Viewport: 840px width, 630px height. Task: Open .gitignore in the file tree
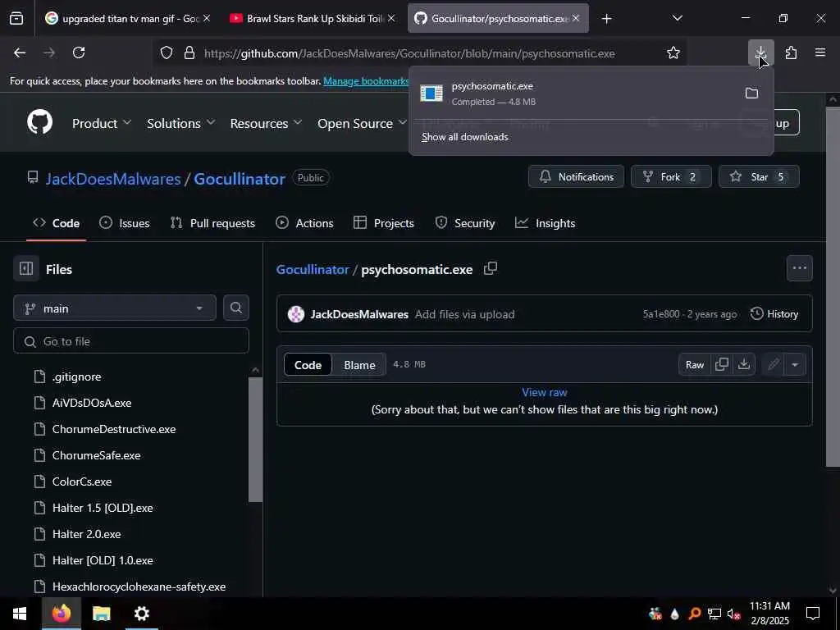pyautogui.click(x=76, y=377)
